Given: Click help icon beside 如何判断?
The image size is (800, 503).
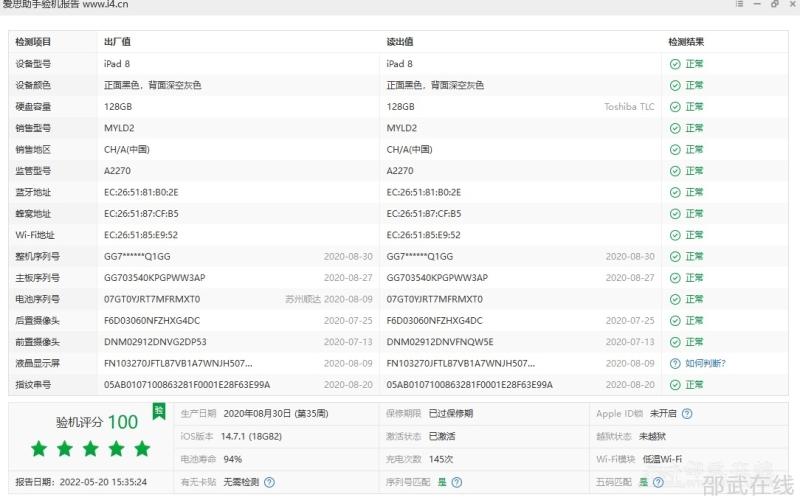Looking at the screenshot, I should click(675, 363).
